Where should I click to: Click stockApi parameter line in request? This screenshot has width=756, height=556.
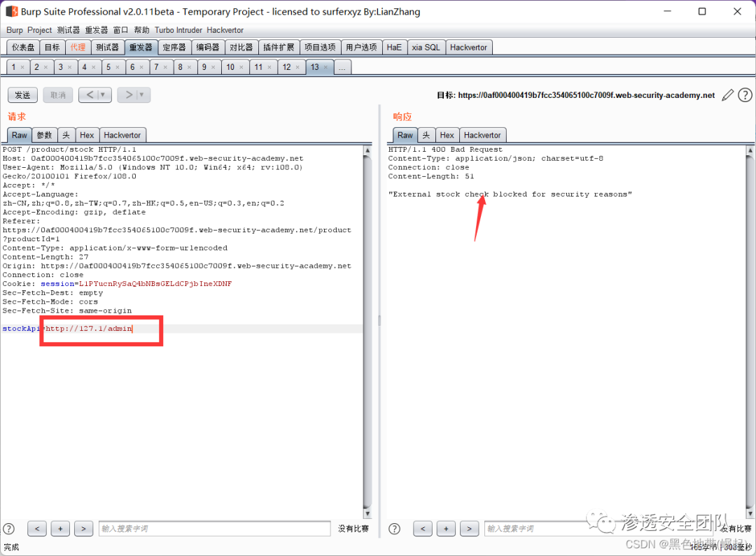(182, 329)
